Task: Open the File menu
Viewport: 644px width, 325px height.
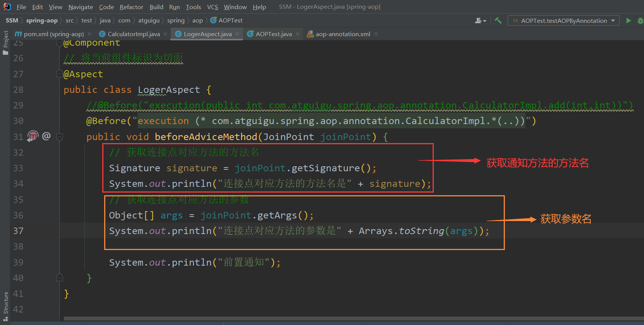Action: (x=21, y=7)
